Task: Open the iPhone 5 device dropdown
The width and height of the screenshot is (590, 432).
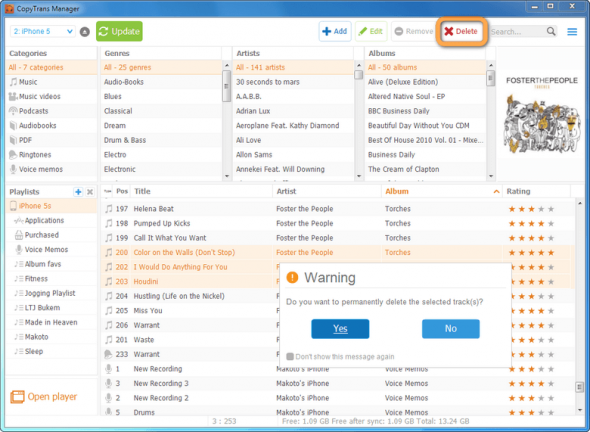Action: [43, 31]
